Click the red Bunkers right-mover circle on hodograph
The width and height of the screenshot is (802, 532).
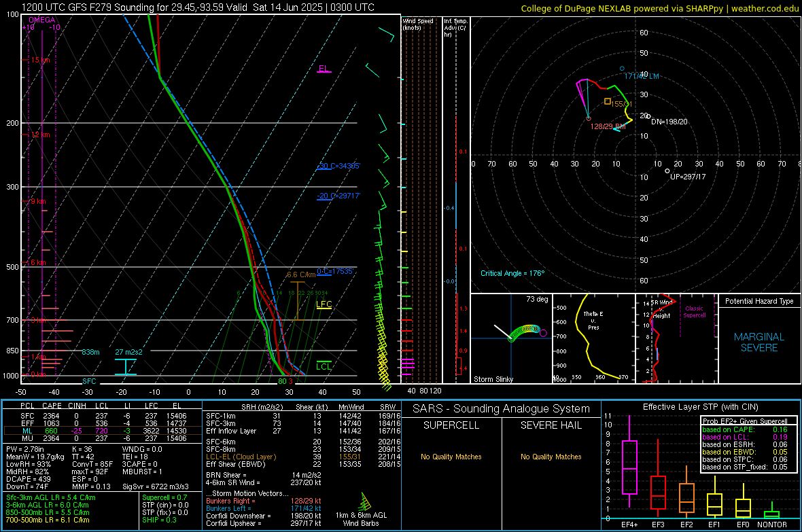point(589,119)
